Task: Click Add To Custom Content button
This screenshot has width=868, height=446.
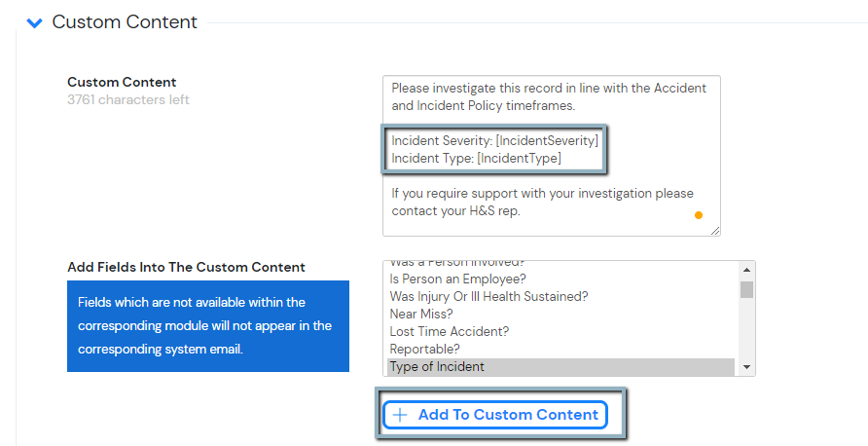Action: point(495,415)
